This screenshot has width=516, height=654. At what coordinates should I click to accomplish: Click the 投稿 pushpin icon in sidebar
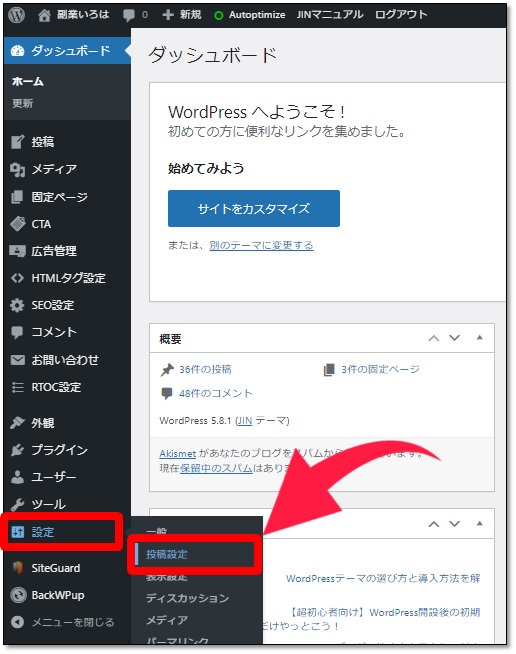[18, 142]
